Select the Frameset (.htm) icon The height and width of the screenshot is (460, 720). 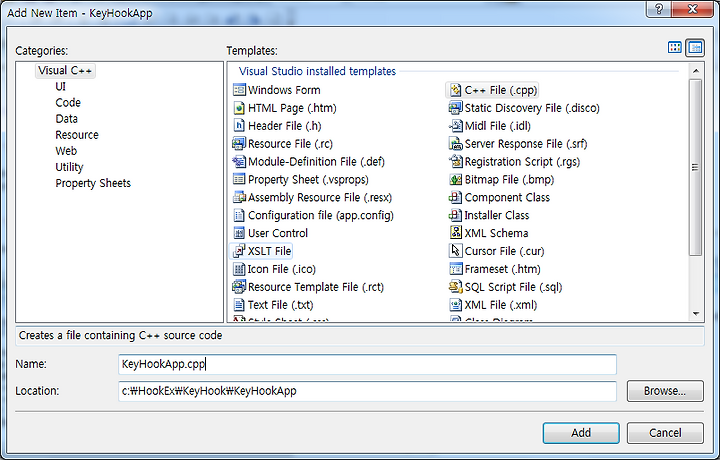455,269
